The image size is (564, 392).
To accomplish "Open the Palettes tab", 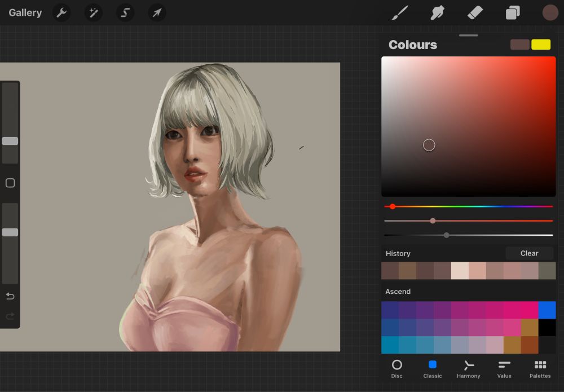I will coord(540,369).
